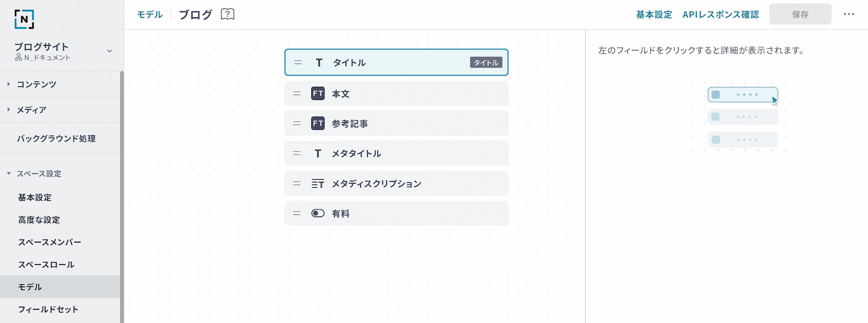Click the FT icon of 参考記事 field

318,123
